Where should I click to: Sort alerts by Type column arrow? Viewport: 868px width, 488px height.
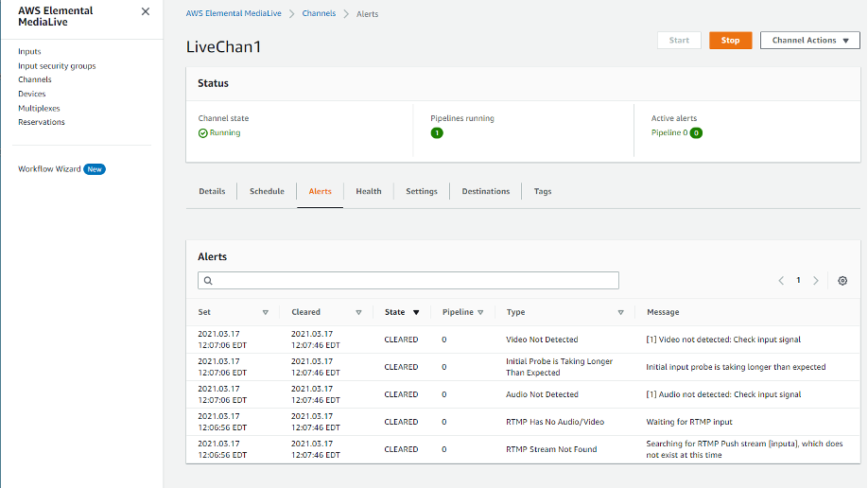tap(620, 312)
